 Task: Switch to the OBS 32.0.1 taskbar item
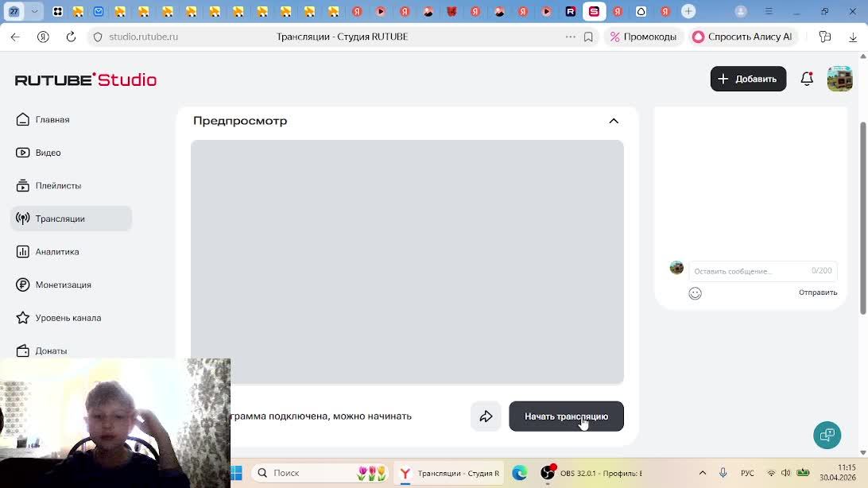(591, 473)
